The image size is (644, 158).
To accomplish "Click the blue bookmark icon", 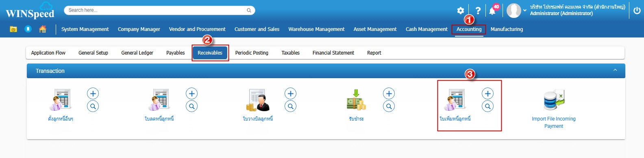I will coord(28,29).
